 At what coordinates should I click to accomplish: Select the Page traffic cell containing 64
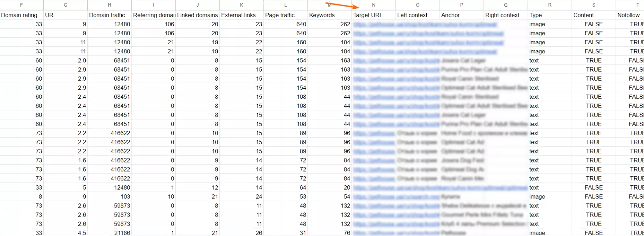click(x=286, y=188)
